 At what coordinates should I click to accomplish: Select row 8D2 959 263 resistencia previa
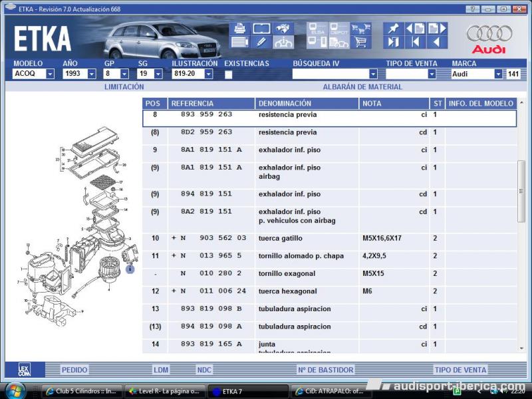point(329,136)
